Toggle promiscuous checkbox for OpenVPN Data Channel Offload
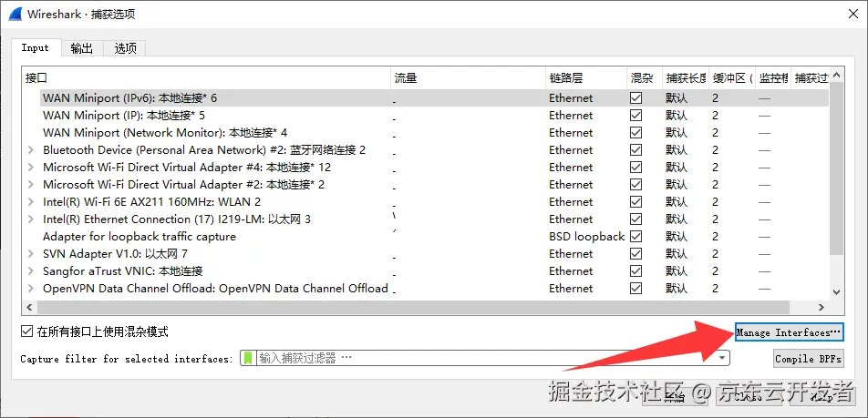This screenshot has height=418, width=868. point(636,288)
